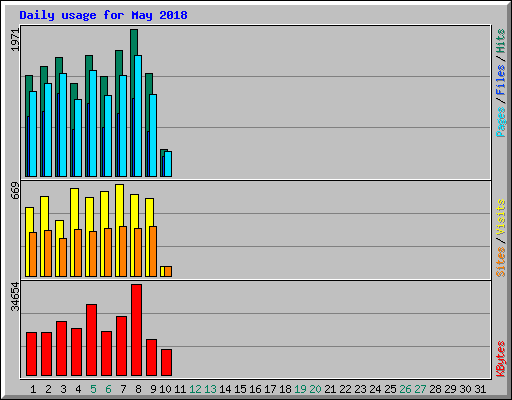The height and width of the screenshot is (400, 512).
Task: Click the green day label 26
Action: 405,389
